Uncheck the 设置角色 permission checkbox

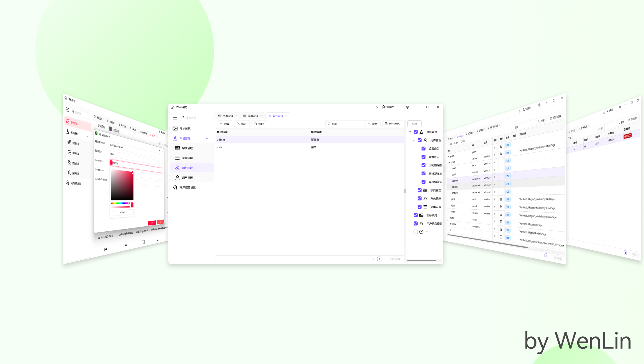pyautogui.click(x=424, y=148)
